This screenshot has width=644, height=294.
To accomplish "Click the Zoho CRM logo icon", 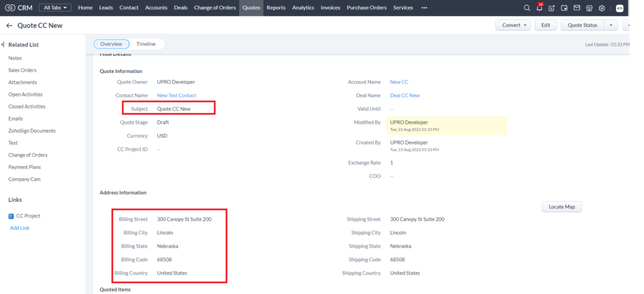I will (10, 8).
